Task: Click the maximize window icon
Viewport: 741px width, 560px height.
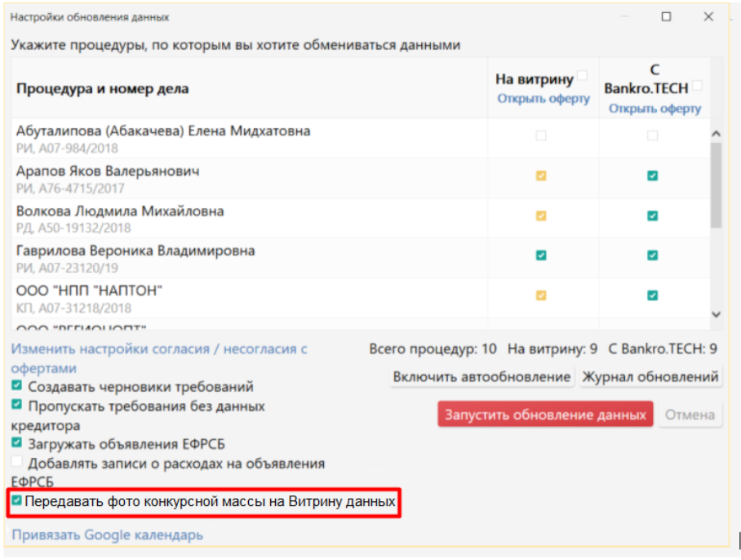Action: coord(666,16)
